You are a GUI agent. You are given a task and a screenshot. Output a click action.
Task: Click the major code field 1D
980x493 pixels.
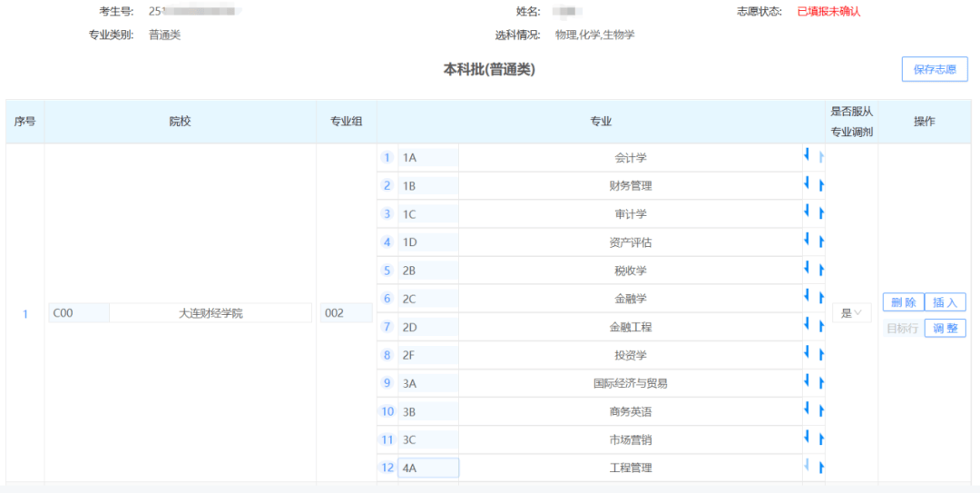tap(428, 242)
